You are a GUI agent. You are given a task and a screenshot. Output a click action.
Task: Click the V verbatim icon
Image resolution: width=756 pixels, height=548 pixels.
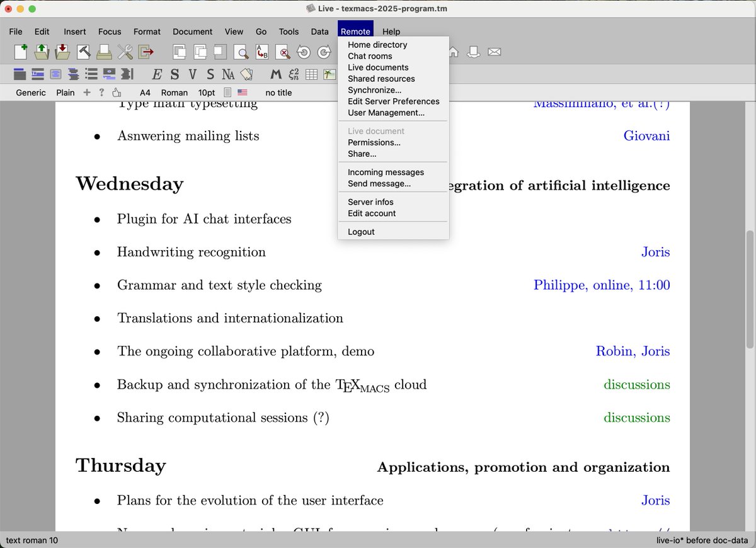[192, 74]
